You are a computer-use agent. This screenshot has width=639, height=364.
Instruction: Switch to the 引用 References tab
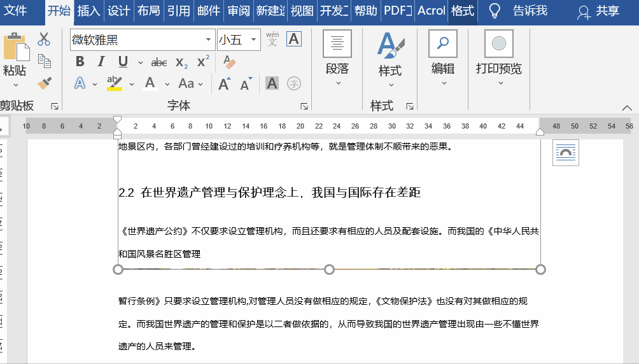(178, 11)
